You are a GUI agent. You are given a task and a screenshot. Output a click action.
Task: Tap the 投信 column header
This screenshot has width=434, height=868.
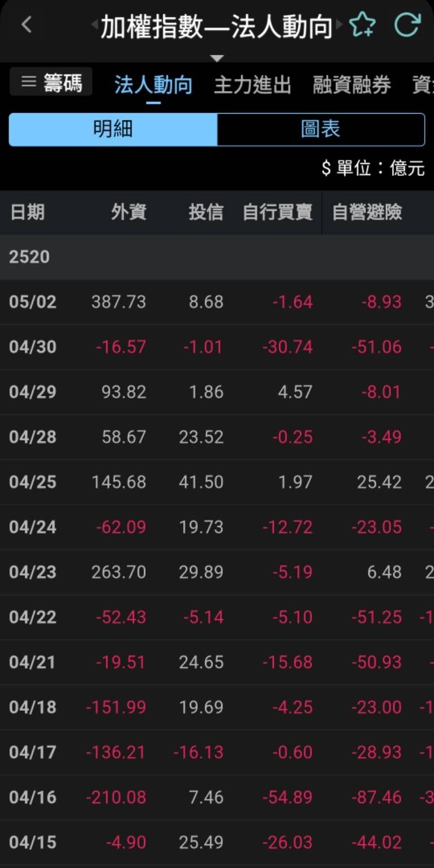(x=206, y=213)
